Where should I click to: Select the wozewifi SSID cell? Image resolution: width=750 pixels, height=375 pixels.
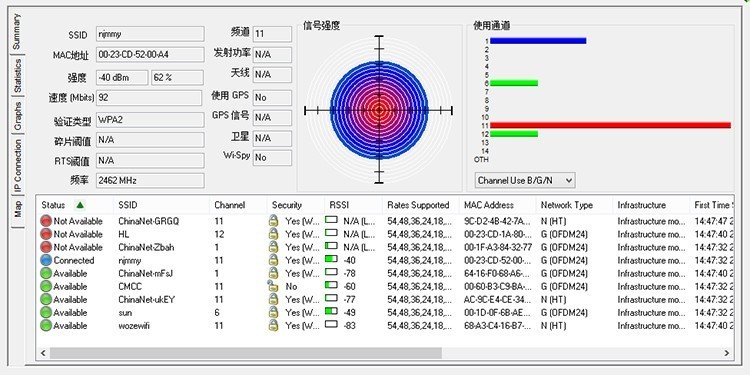(134, 326)
